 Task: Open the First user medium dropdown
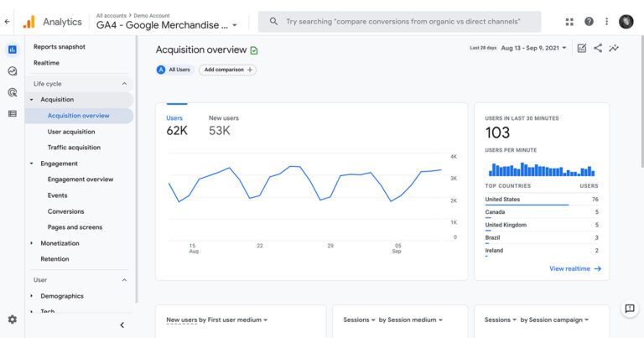coord(237,320)
